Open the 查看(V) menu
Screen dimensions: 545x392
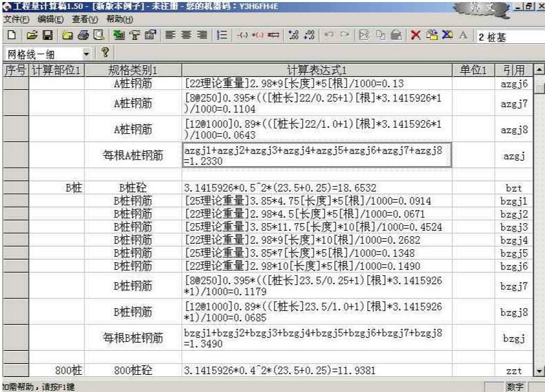click(x=85, y=19)
